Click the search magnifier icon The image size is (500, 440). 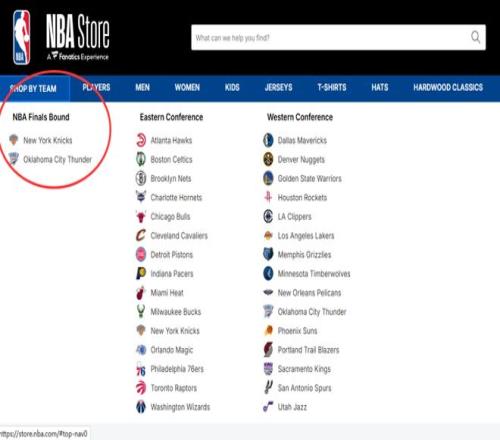pyautogui.click(x=476, y=37)
